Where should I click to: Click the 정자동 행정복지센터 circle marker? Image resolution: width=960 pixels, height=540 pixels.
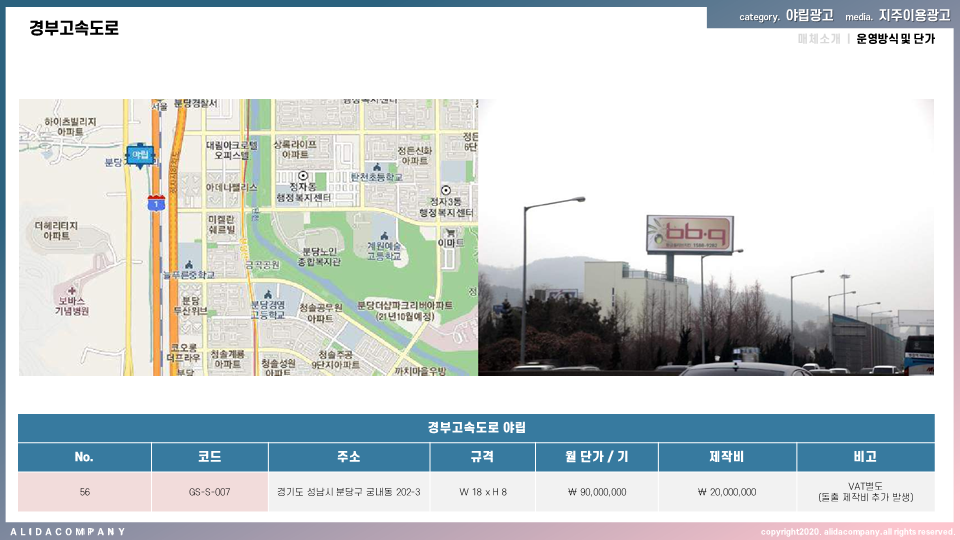[x=303, y=175]
